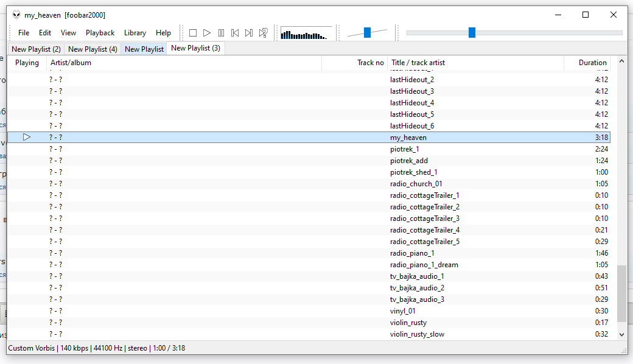Open the File menu
Screen dimensions: 633x364
24,33
